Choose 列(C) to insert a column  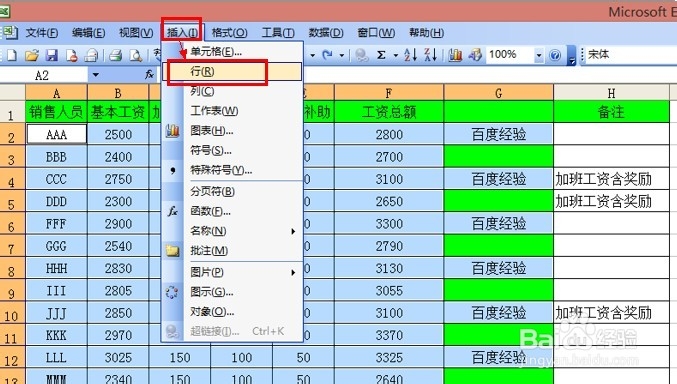coord(232,92)
